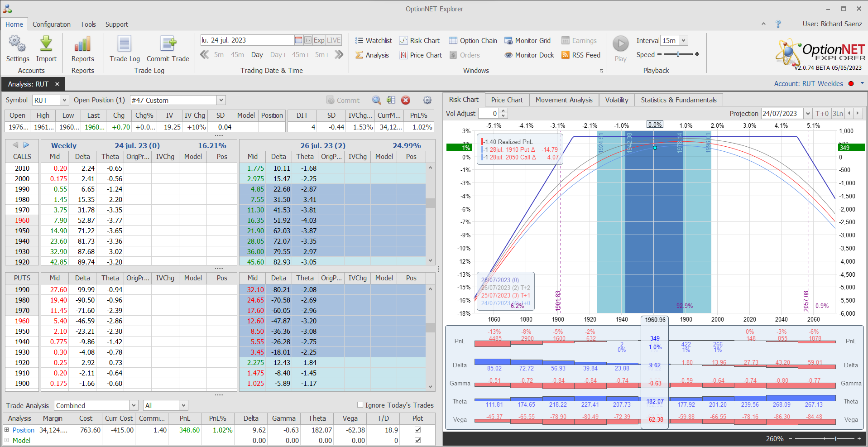Open the RSS Feed window
The image size is (868, 447).
coord(581,55)
